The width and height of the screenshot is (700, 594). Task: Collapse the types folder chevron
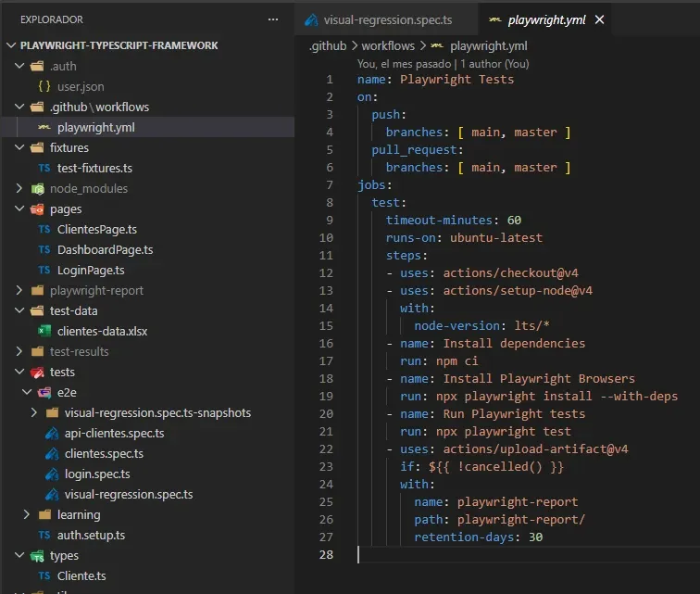(x=19, y=555)
